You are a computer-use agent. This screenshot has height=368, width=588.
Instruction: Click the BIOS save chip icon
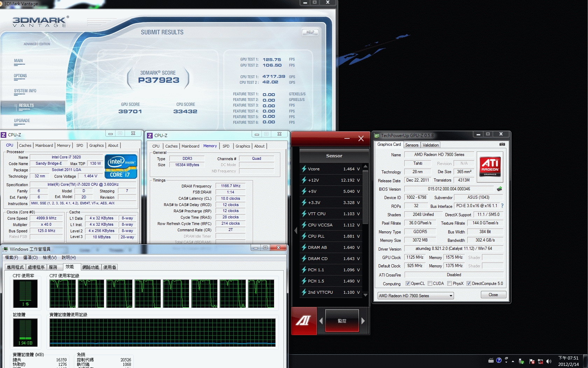click(x=499, y=189)
